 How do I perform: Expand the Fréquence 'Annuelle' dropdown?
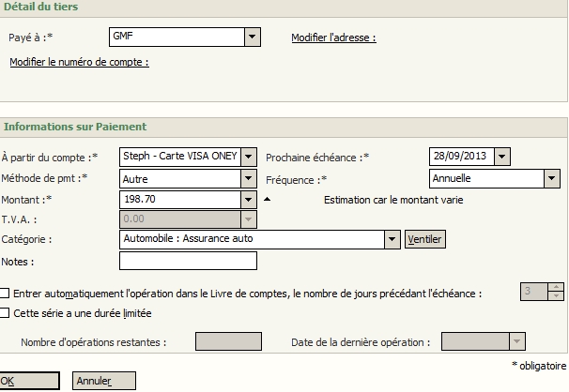(552, 178)
